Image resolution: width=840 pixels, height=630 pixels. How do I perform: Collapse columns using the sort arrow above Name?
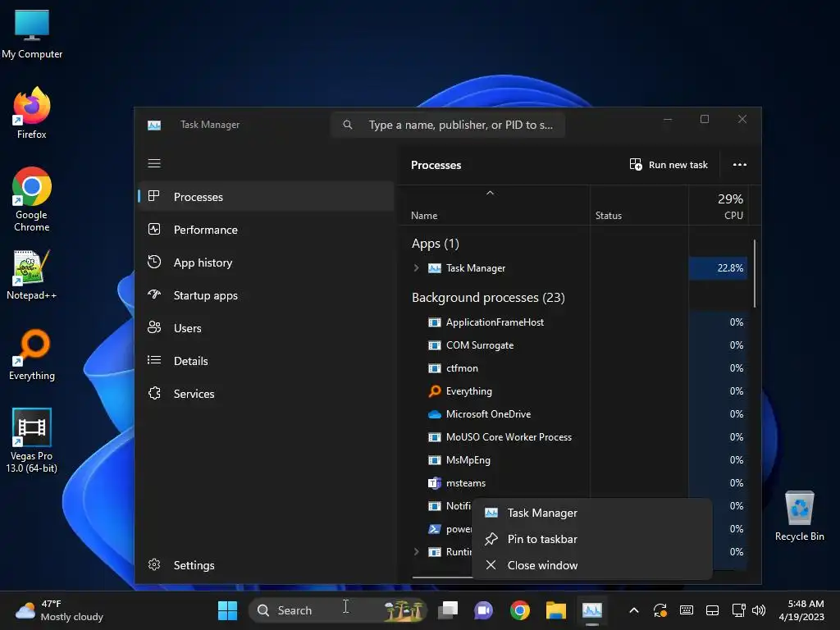490,193
